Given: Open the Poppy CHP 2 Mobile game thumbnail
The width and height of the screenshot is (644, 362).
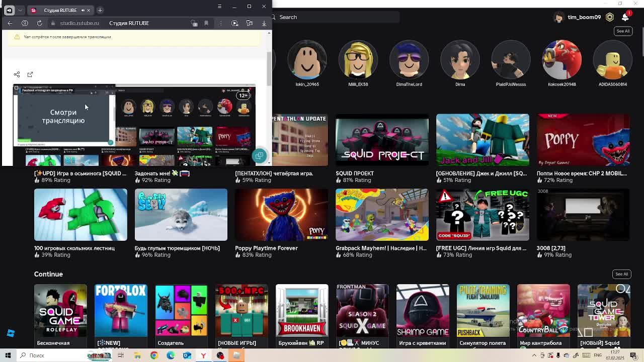Looking at the screenshot, I should [583, 140].
